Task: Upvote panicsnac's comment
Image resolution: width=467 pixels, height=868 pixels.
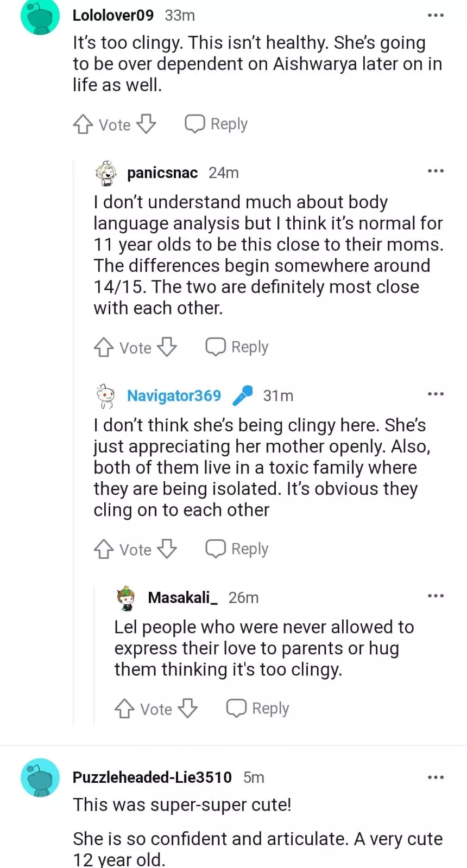Action: (103, 347)
